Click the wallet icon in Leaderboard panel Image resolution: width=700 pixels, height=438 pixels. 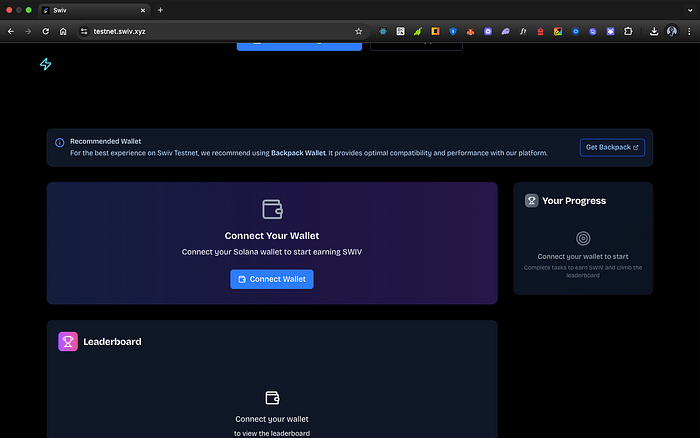point(272,397)
